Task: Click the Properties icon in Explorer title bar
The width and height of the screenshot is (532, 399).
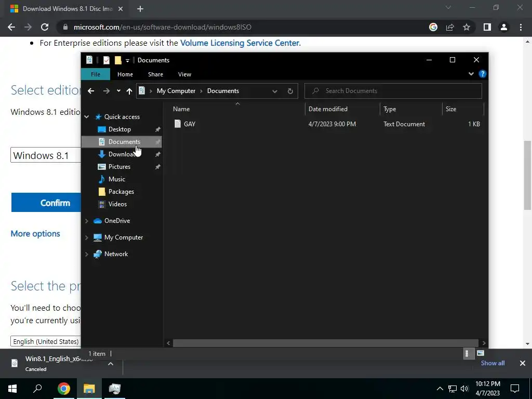Action: 106,60
